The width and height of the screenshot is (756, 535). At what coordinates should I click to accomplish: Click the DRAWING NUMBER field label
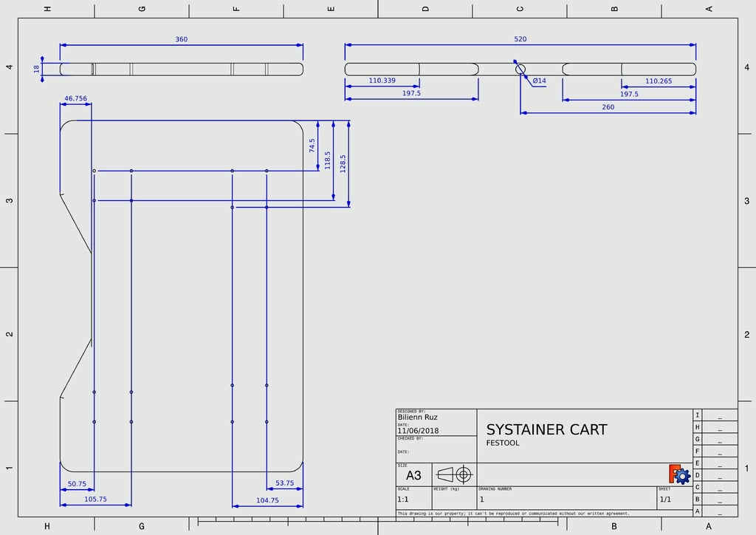point(495,488)
